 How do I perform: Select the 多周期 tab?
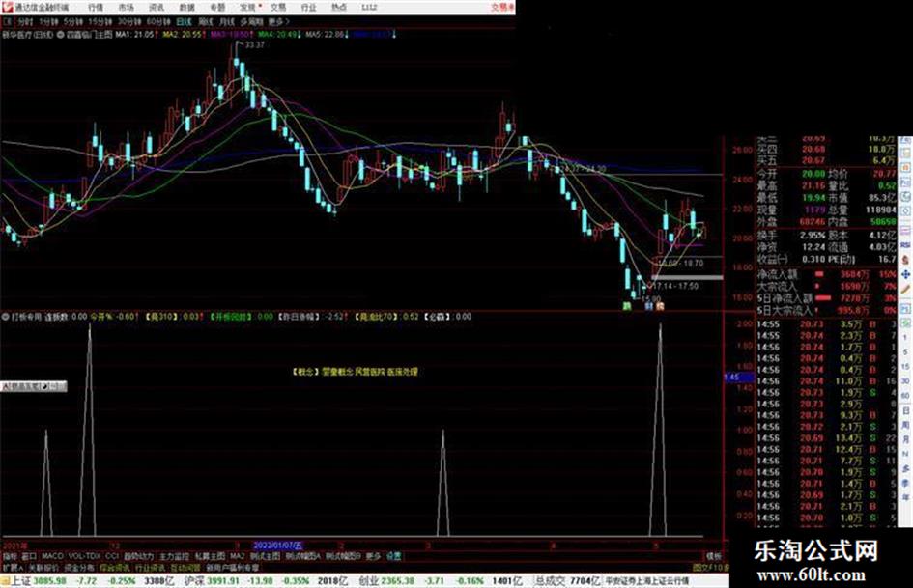pyautogui.click(x=251, y=22)
